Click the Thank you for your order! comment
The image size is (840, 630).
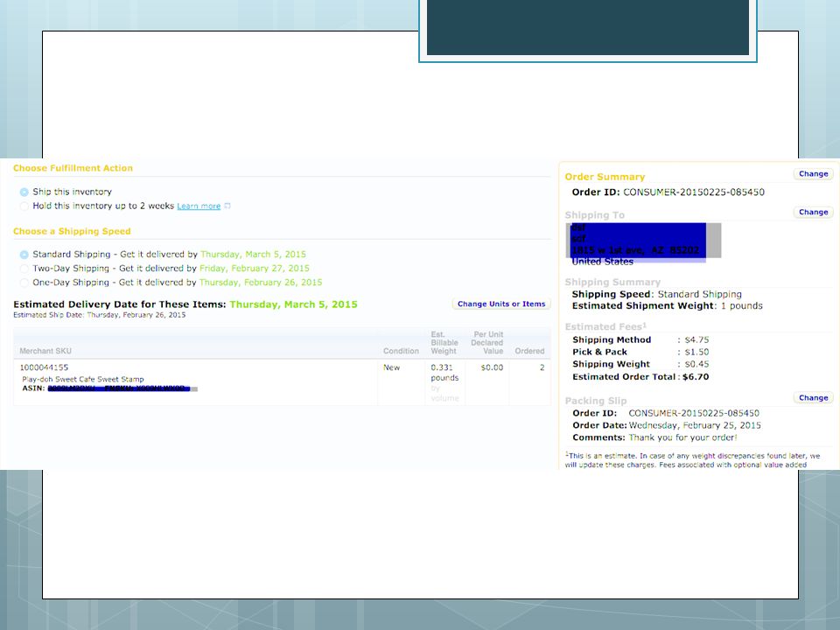click(x=683, y=437)
